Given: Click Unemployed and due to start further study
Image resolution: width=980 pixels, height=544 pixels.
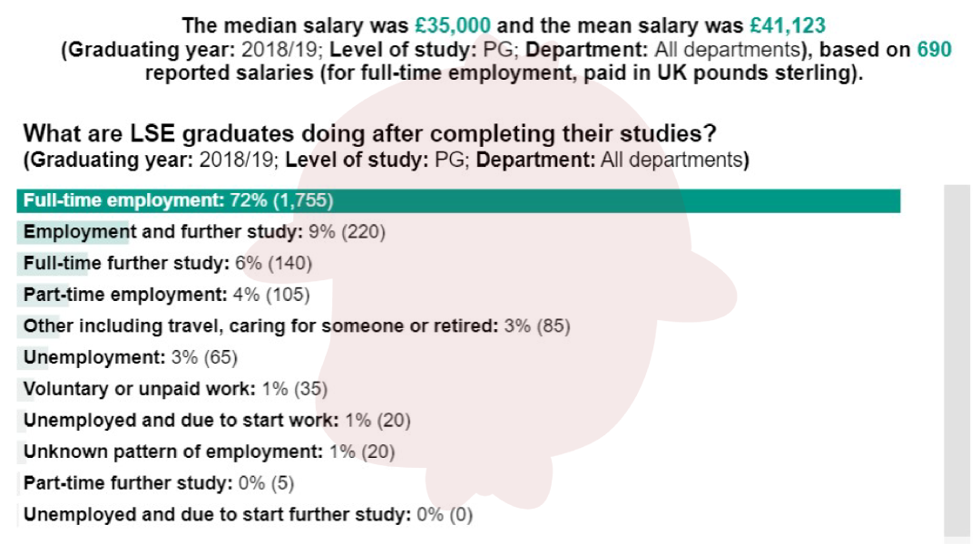Looking at the screenshot, I should click(x=248, y=515).
